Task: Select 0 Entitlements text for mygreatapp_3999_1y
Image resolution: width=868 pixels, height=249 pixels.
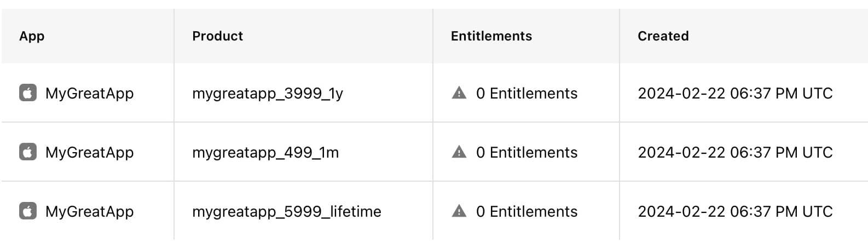Action: click(x=526, y=93)
